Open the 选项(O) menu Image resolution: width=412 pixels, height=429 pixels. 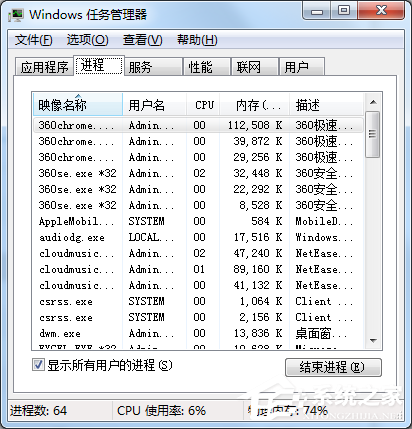point(87,40)
